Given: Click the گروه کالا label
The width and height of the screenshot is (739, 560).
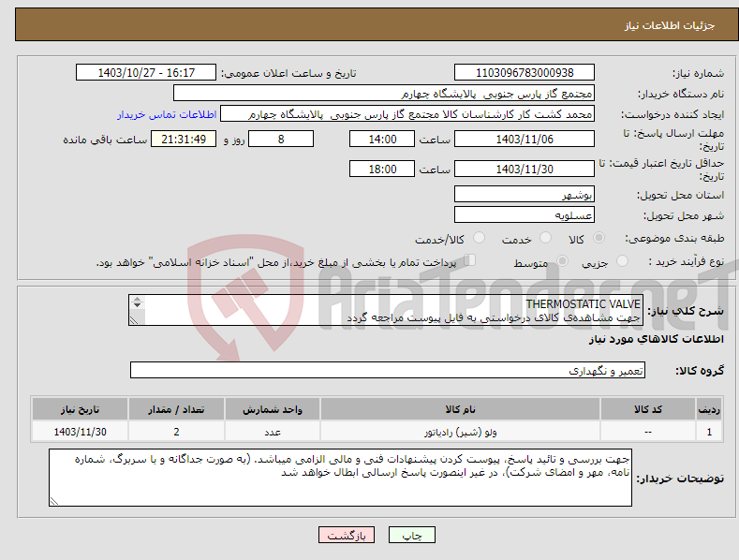Looking at the screenshot, I should click(700, 371).
